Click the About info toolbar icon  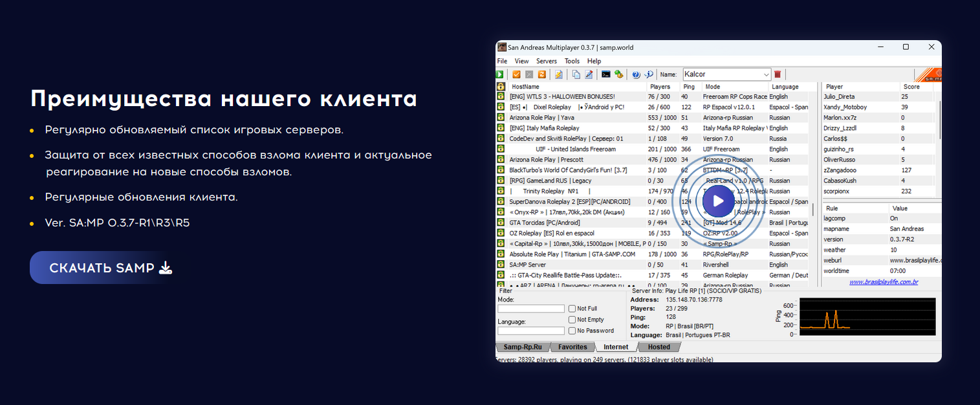point(649,74)
